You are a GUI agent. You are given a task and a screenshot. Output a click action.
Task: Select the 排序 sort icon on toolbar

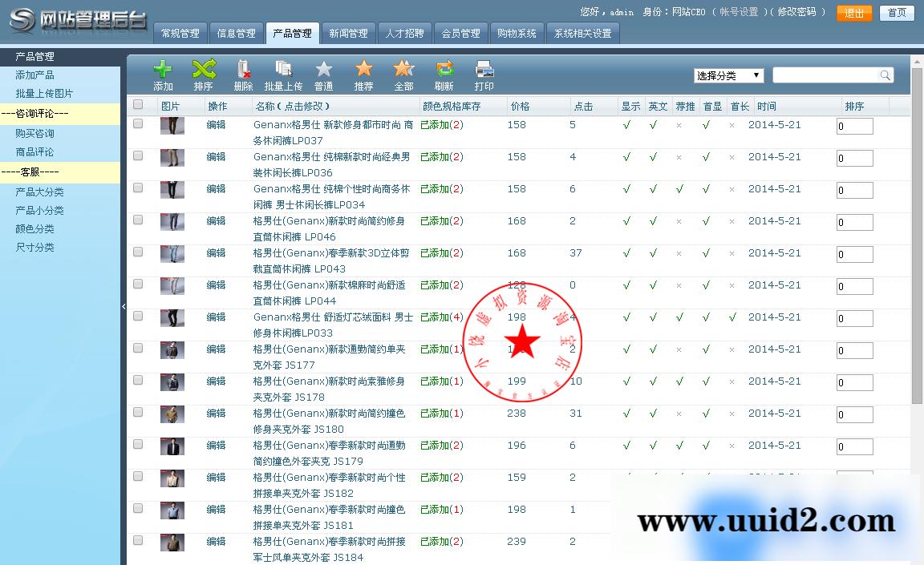(204, 71)
